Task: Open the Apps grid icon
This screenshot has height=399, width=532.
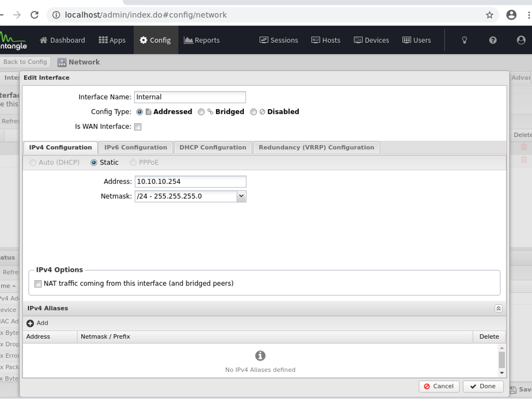Action: (x=103, y=40)
